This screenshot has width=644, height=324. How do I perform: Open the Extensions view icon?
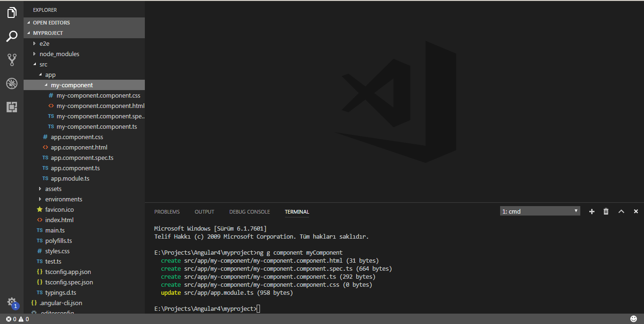point(12,107)
